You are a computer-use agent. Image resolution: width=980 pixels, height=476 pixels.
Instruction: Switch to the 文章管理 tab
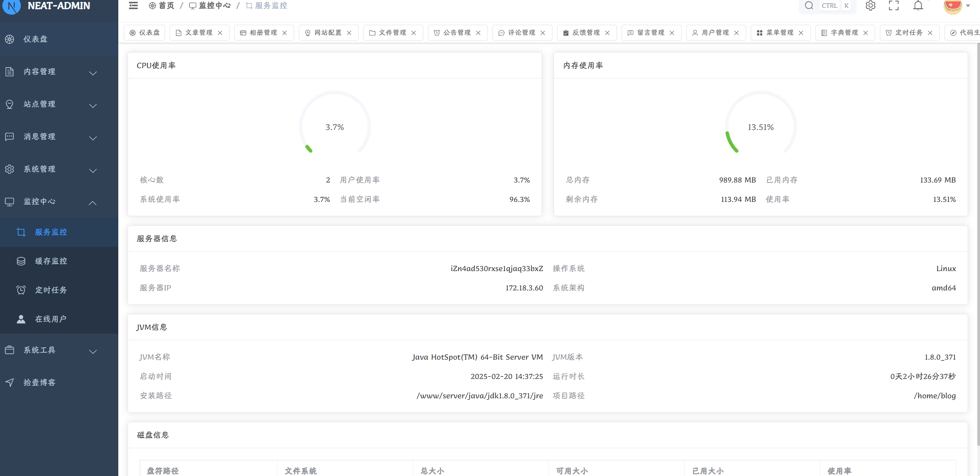198,32
